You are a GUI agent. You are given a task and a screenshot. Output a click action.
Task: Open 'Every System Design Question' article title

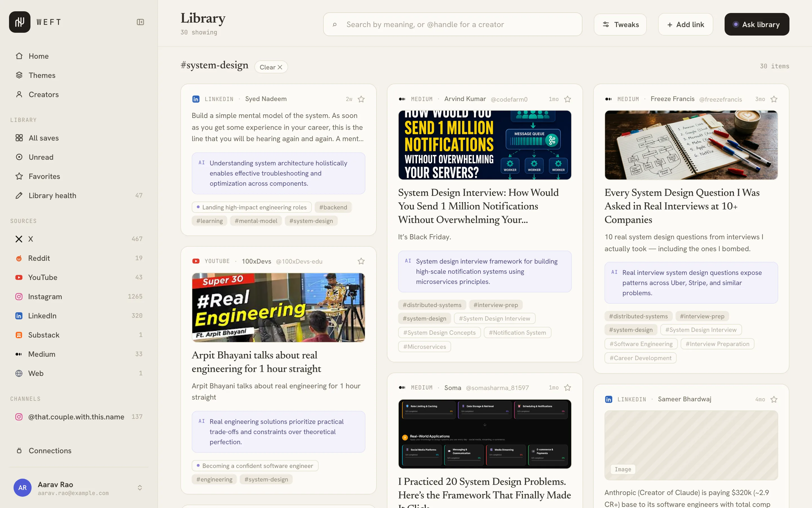pos(682,206)
